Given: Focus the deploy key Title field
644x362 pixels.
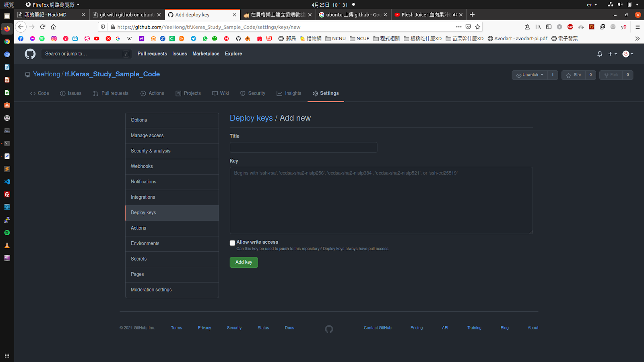Looking at the screenshot, I should point(303,148).
